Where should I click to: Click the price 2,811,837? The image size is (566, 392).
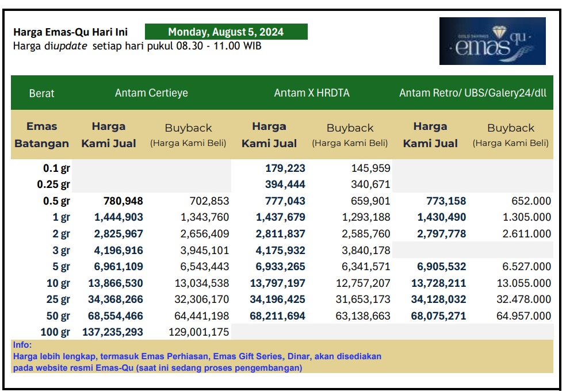[x=281, y=234]
